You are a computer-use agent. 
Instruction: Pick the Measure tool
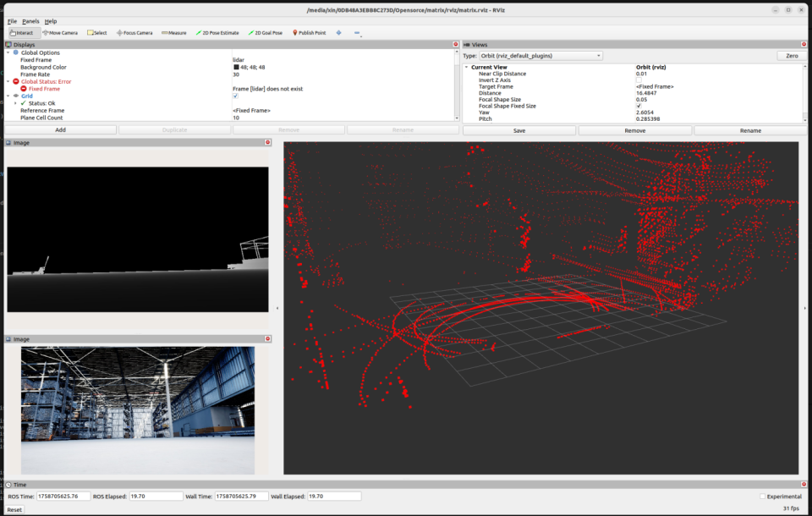pyautogui.click(x=174, y=33)
